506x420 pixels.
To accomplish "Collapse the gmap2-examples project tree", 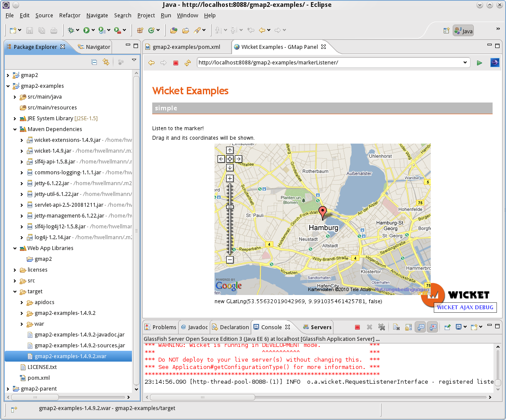I will coord(8,86).
